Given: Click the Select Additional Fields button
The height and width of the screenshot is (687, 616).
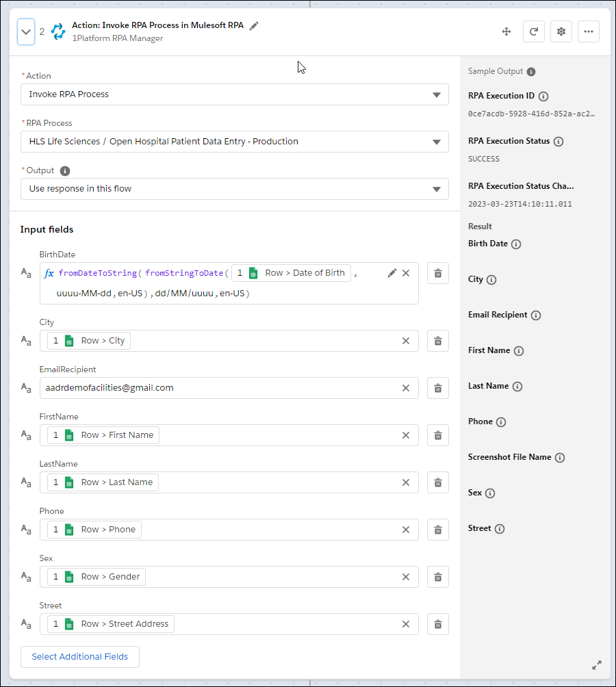Looking at the screenshot, I should (80, 656).
